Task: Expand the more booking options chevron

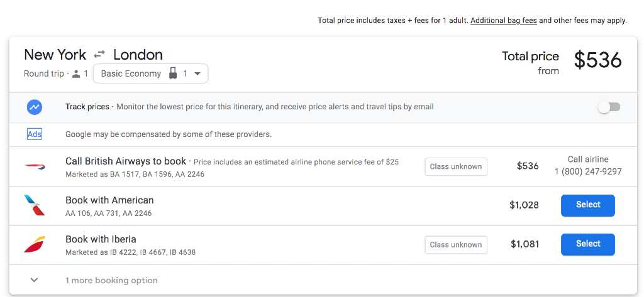Action: pos(35,280)
